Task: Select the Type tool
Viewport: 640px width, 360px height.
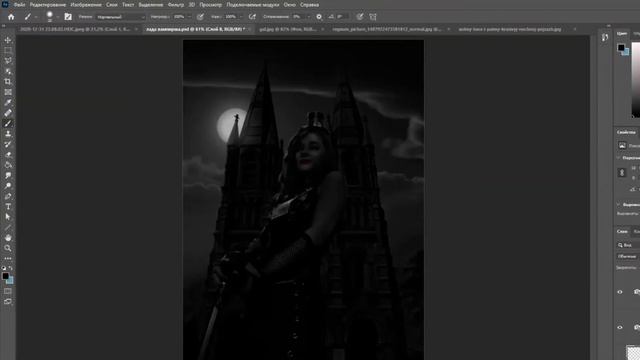Action: [x=8, y=207]
